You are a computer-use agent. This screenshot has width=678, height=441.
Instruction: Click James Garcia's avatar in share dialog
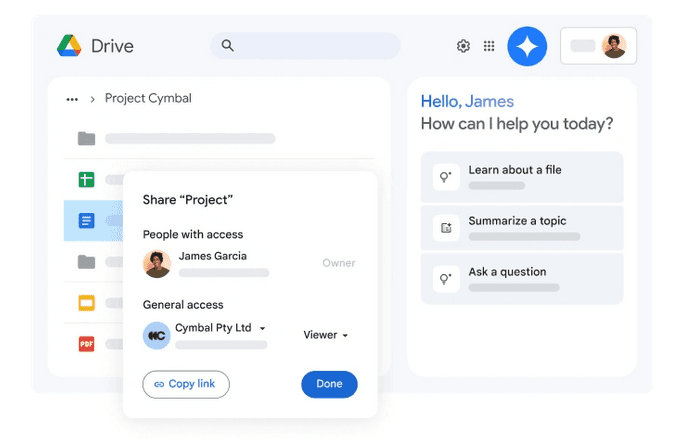[157, 264]
